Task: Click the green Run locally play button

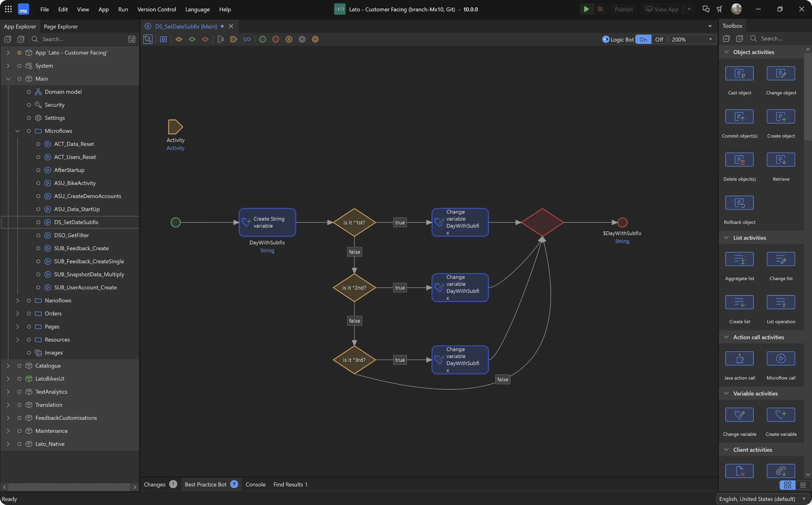Action: pyautogui.click(x=586, y=9)
